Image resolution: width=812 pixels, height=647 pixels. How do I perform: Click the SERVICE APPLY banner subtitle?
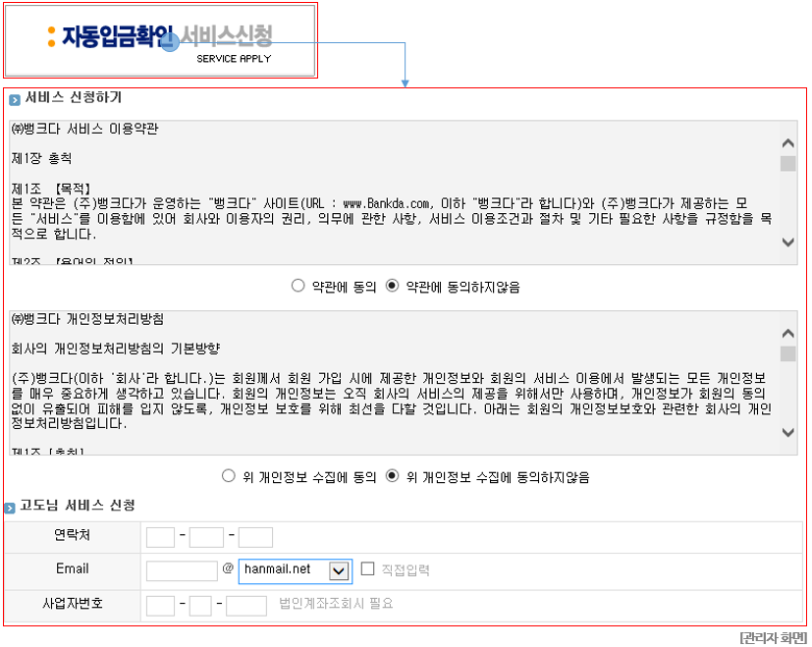[234, 59]
